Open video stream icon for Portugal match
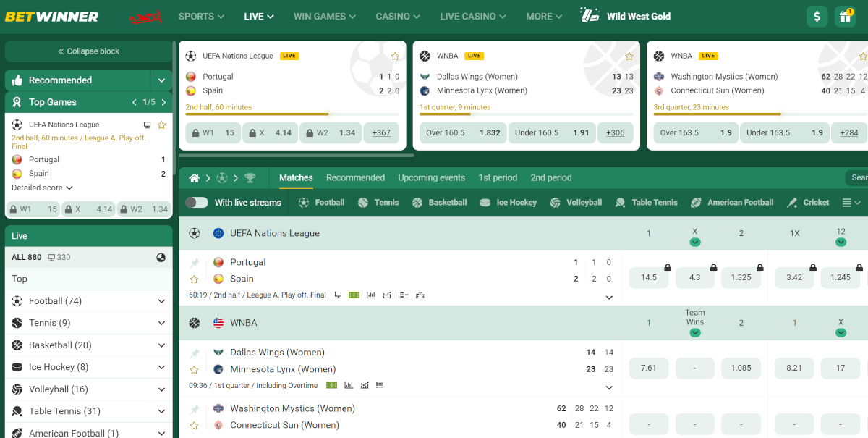The image size is (868, 438). click(338, 295)
